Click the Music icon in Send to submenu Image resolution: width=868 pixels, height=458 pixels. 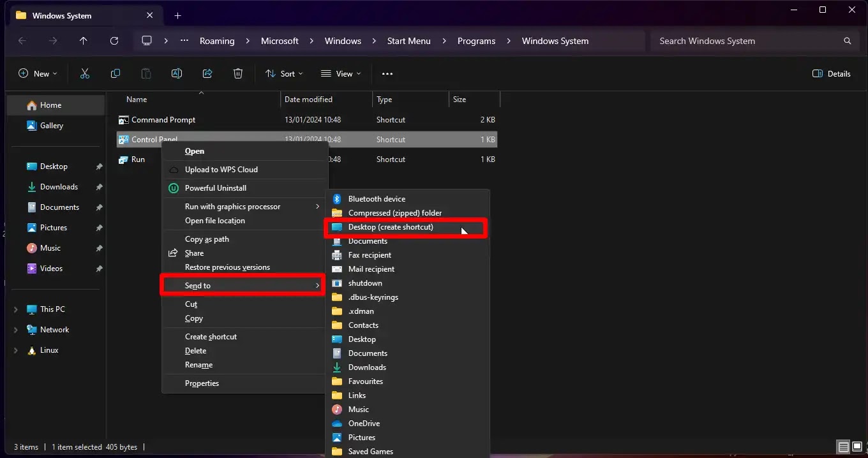(x=337, y=410)
